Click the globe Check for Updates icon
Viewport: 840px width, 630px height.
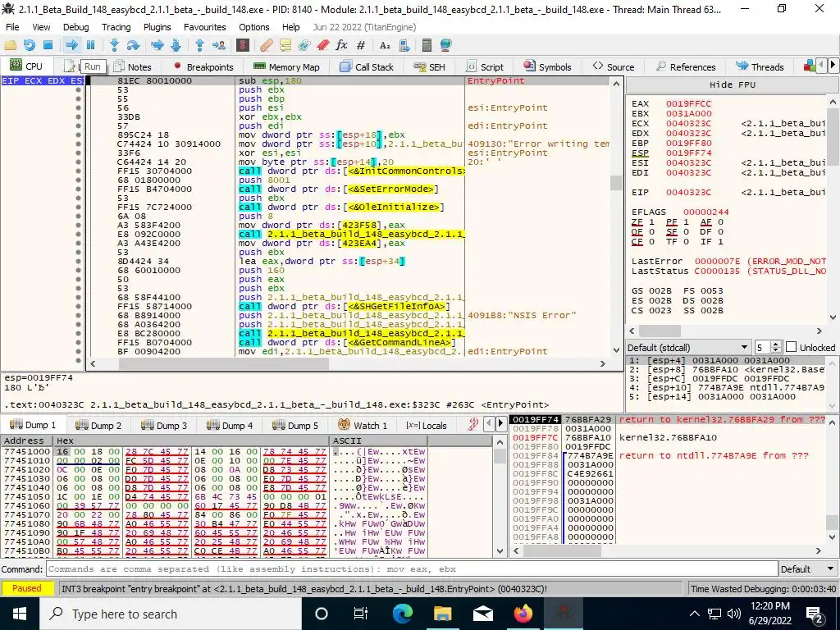pyautogui.click(x=445, y=46)
